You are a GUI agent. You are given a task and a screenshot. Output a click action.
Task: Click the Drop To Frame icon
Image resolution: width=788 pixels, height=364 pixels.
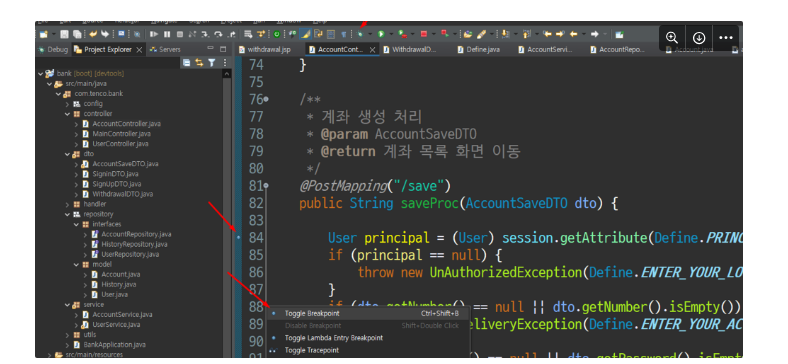point(248,34)
